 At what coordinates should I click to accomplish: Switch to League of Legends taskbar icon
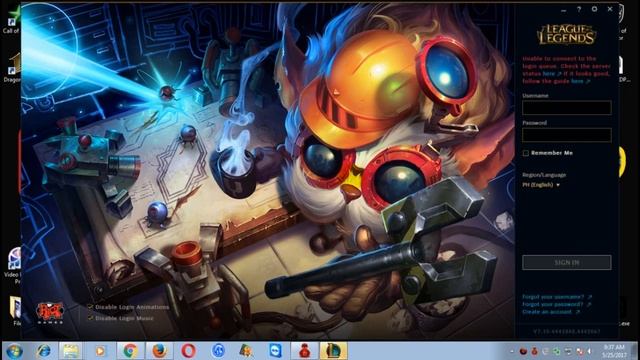(333, 351)
